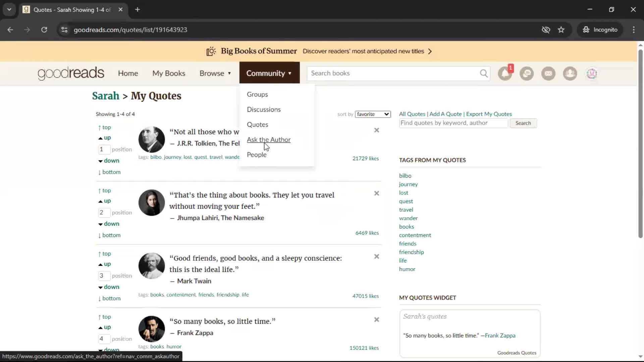Click the goodreads logo
Screen dimensions: 644x362
[x=71, y=73]
